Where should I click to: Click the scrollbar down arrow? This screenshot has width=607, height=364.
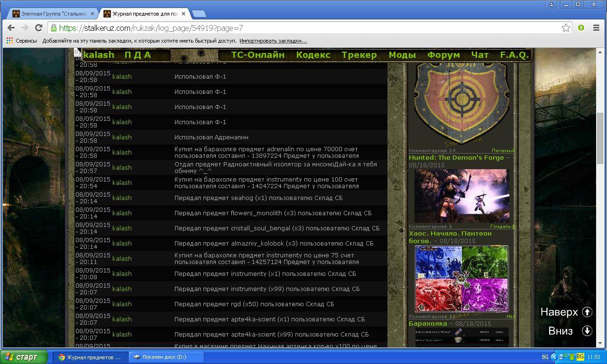(x=600, y=343)
